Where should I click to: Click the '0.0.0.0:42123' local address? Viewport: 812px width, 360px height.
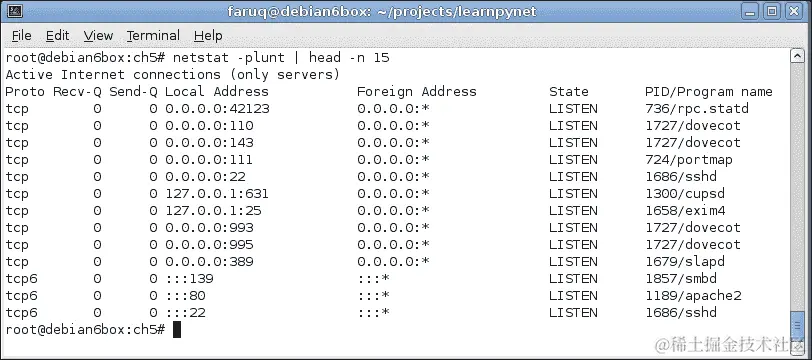[218, 109]
